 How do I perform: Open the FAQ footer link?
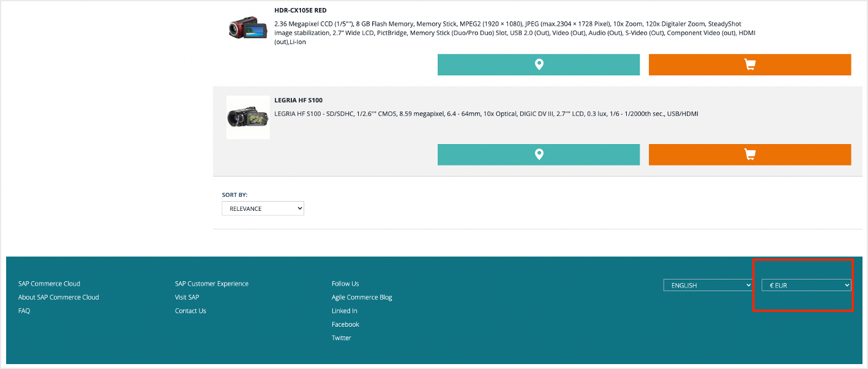[x=24, y=311]
